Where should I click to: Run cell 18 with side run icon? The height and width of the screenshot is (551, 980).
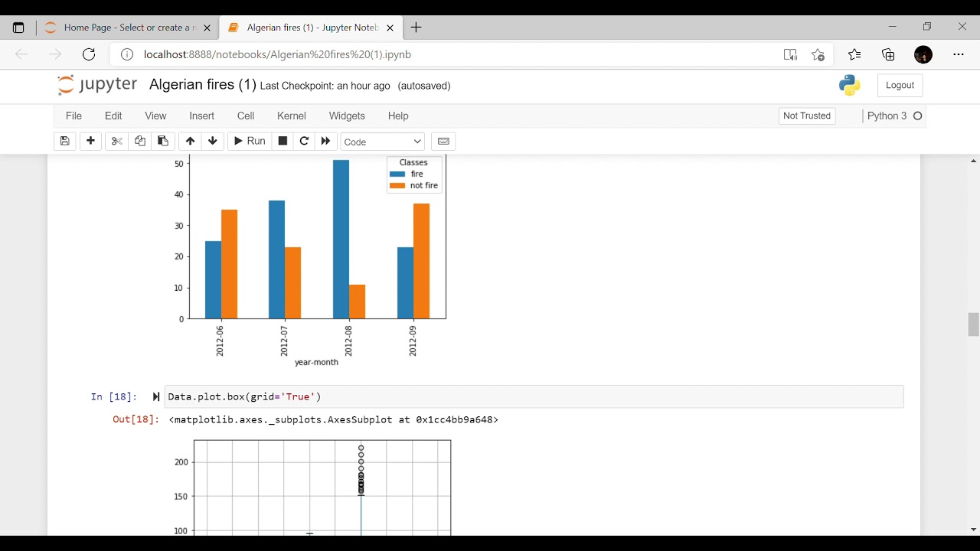pyautogui.click(x=155, y=397)
